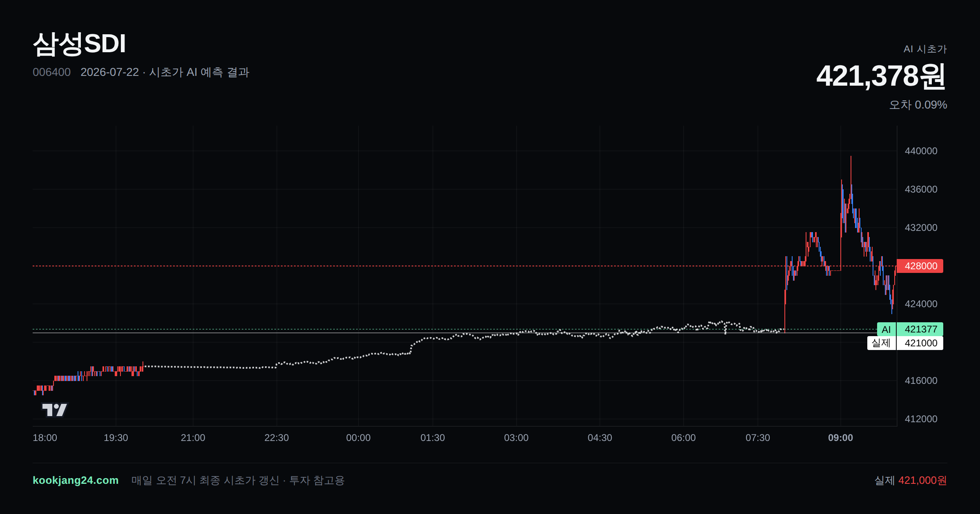Click the 01:30 time axis label
Screen dimensions: 980x514
tap(433, 438)
